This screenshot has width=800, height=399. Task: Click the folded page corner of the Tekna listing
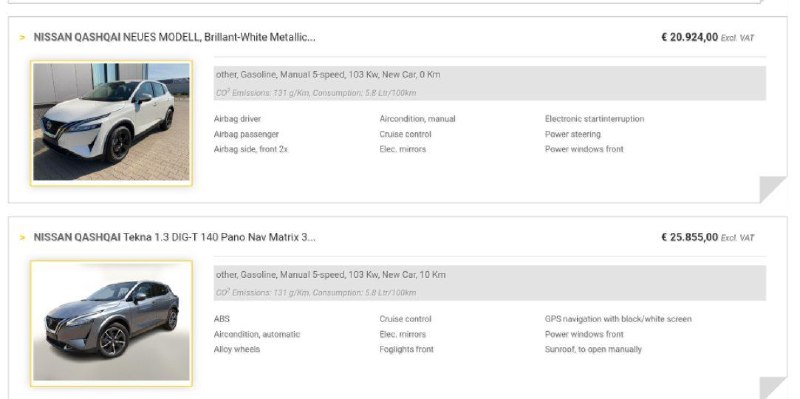772,388
